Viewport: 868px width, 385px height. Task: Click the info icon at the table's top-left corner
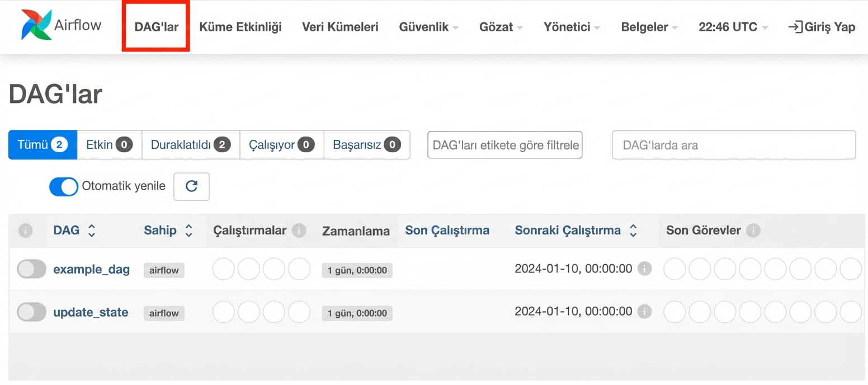(25, 230)
